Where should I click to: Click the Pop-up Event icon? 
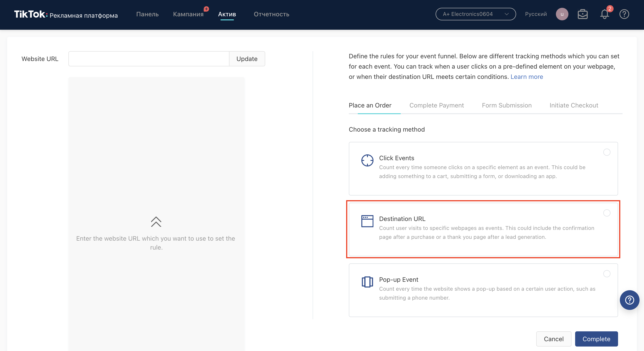pos(367,282)
